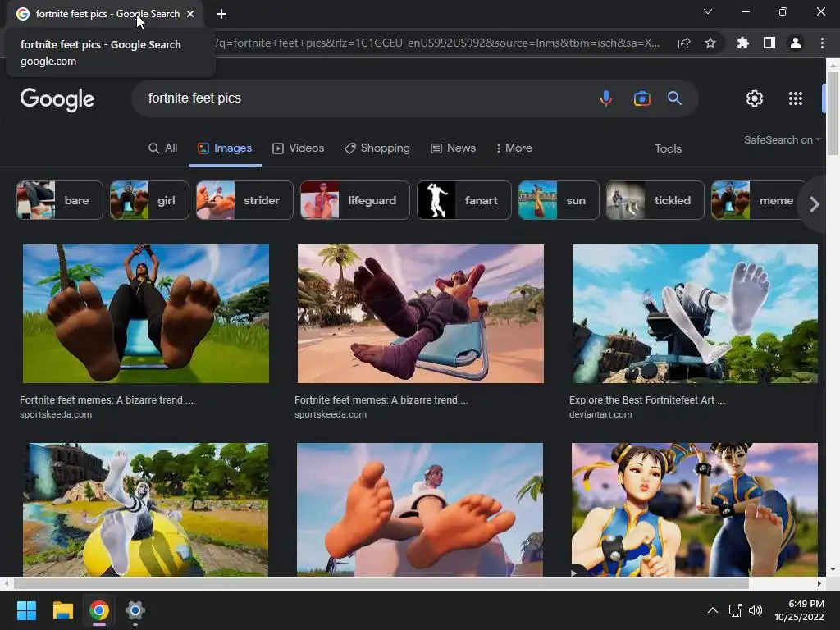Select the 'fanart' filter chip

click(464, 200)
